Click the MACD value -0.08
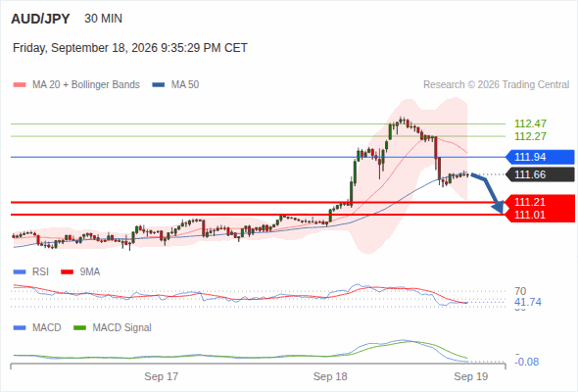This screenshot has width=578, height=392. [526, 362]
